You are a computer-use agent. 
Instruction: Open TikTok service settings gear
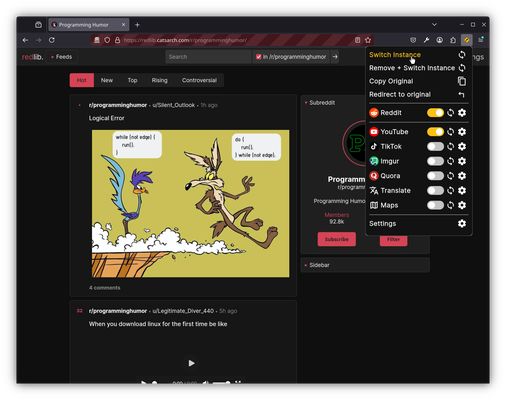(462, 147)
